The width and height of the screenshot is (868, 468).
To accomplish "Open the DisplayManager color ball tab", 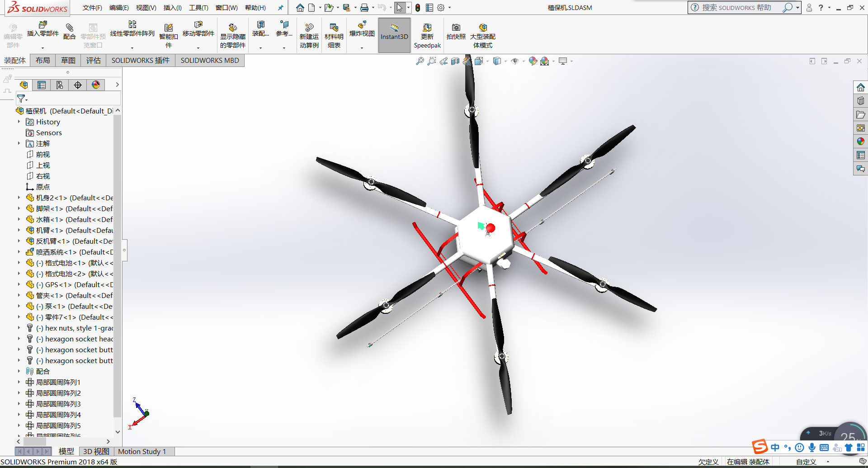I will coord(96,85).
